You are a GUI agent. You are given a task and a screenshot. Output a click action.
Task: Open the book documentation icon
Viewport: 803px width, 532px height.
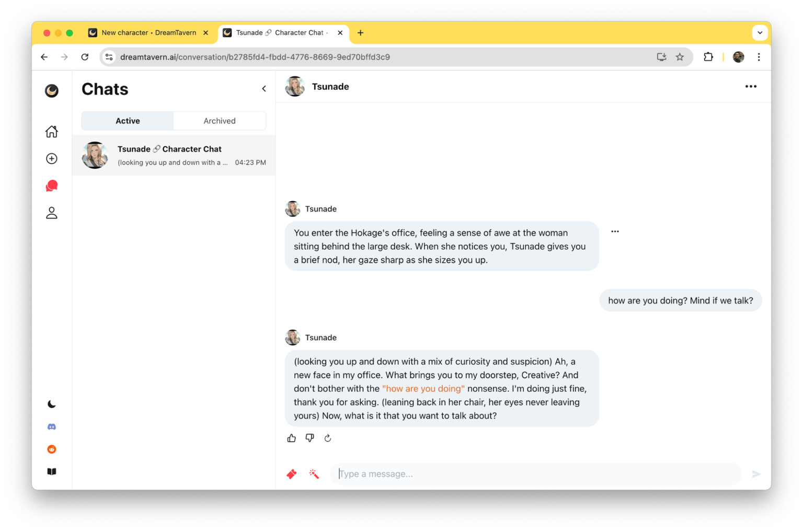click(x=52, y=472)
